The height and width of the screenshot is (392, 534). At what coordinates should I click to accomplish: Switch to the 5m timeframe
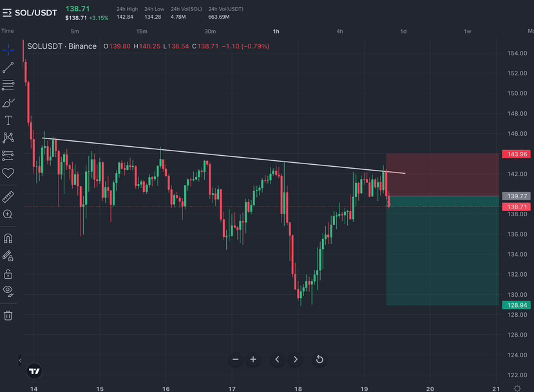coord(75,32)
